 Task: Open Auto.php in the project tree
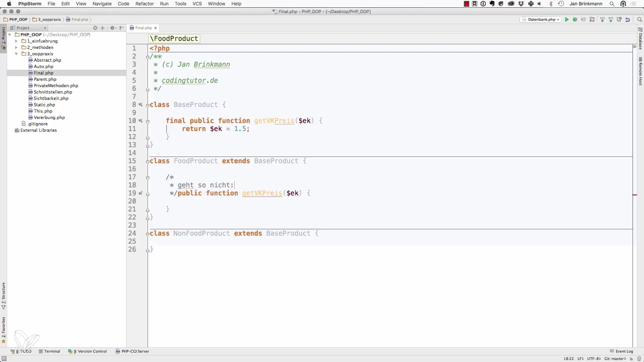41,66
